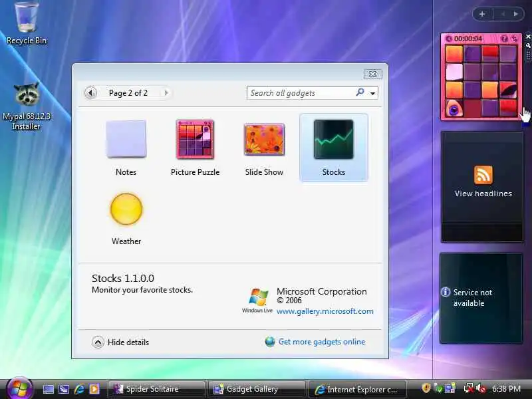This screenshot has height=399, width=532.
Task: Switch to Gadget Gallery taskbar button
Action: tap(257, 389)
